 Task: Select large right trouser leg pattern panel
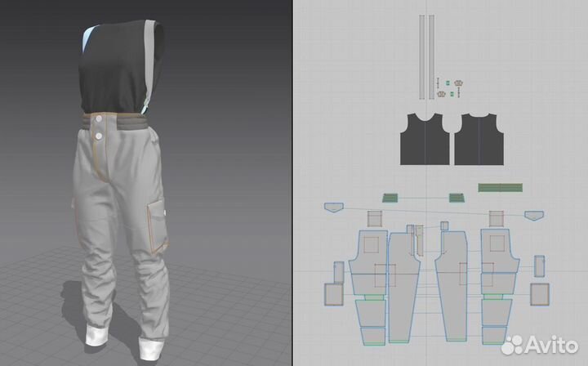[452, 285]
